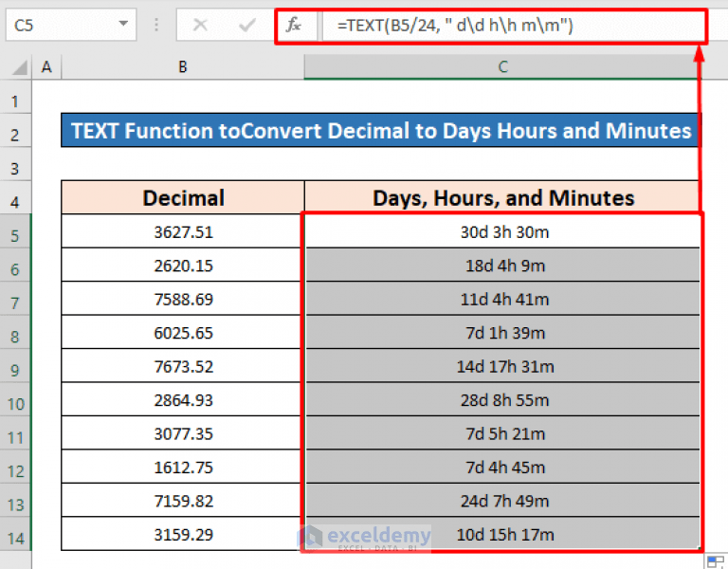The image size is (728, 569).
Task: Select the 'Days, Hours, and Minutes' header cell
Action: 502,198
